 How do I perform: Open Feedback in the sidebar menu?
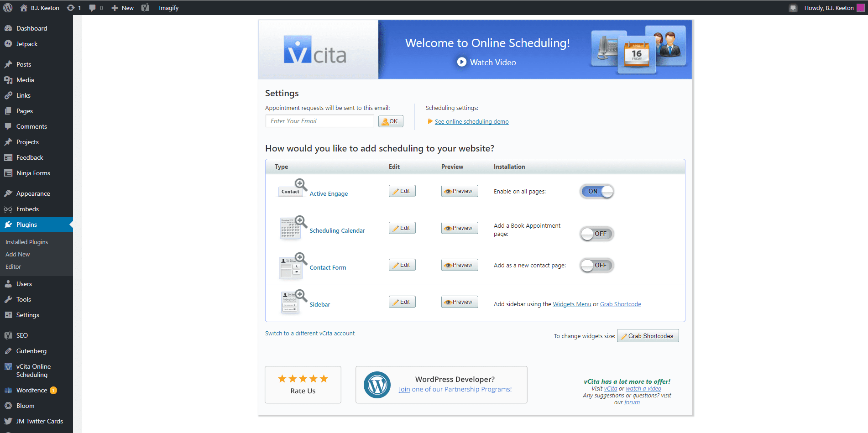coord(37,157)
